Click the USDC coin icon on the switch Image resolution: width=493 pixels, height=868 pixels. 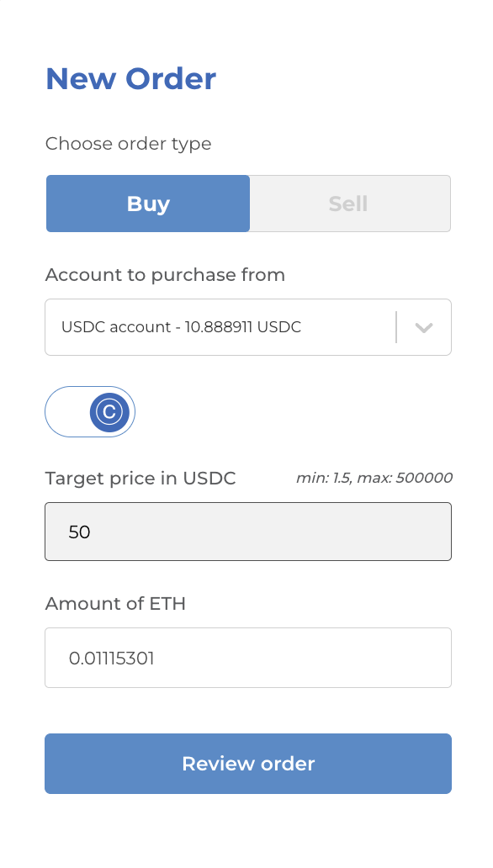click(x=109, y=412)
